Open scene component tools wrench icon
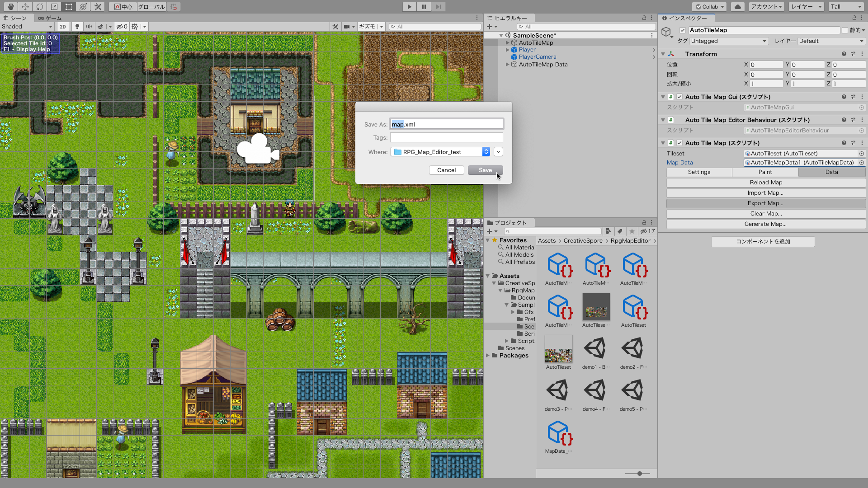The height and width of the screenshot is (488, 868). pyautogui.click(x=335, y=27)
